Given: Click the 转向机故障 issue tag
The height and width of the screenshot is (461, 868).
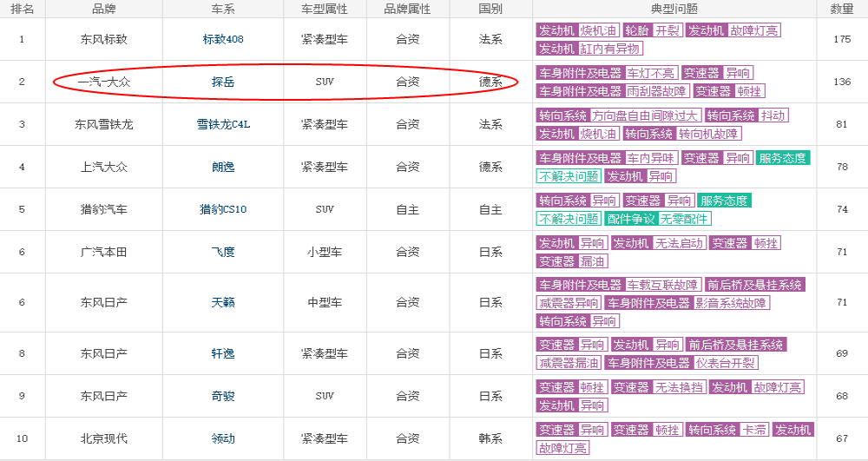Looking at the screenshot, I should coord(708,134).
